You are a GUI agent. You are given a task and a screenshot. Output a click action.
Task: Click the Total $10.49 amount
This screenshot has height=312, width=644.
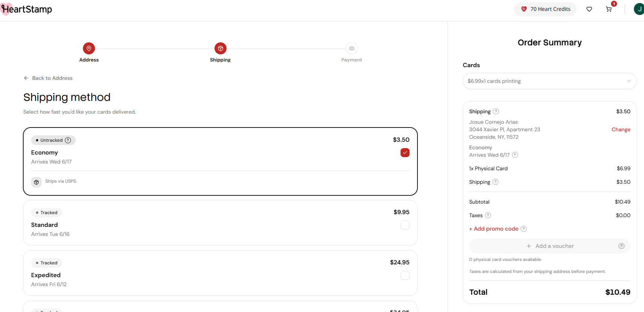tap(618, 292)
